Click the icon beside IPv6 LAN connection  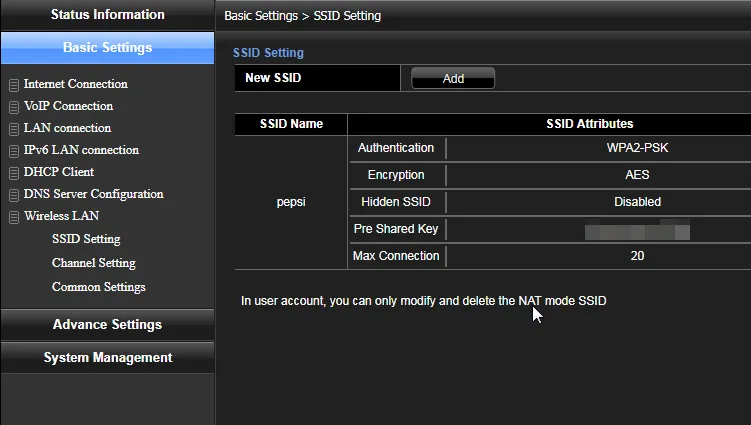point(14,151)
